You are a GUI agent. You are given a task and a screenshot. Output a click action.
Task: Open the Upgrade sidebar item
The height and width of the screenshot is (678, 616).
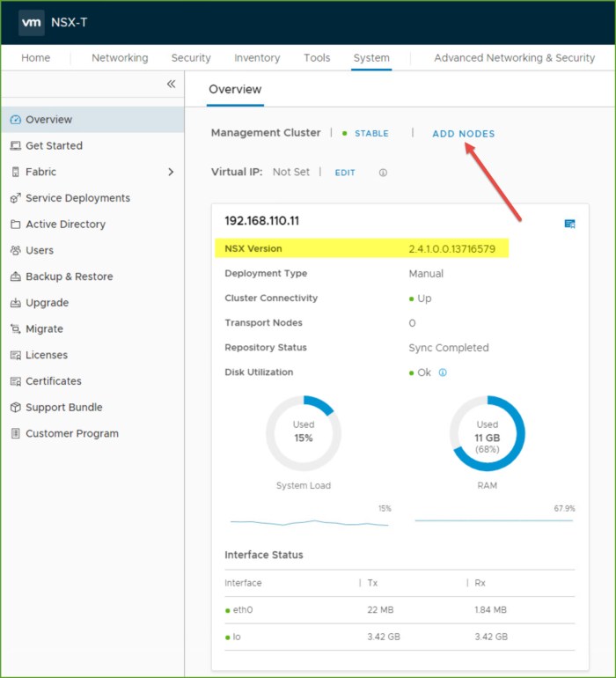pyautogui.click(x=47, y=303)
